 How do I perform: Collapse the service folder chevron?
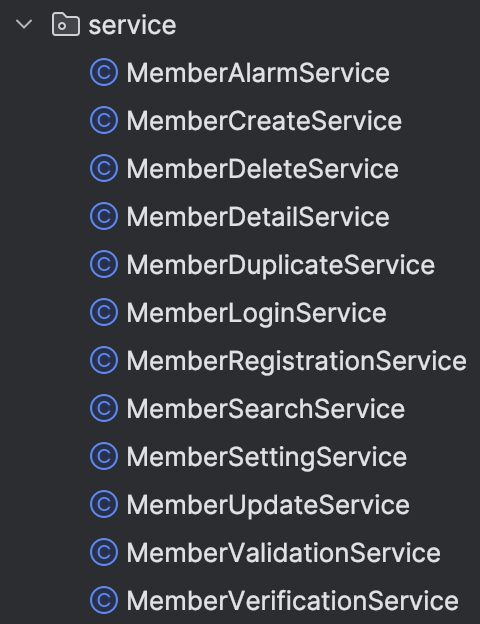coord(24,25)
